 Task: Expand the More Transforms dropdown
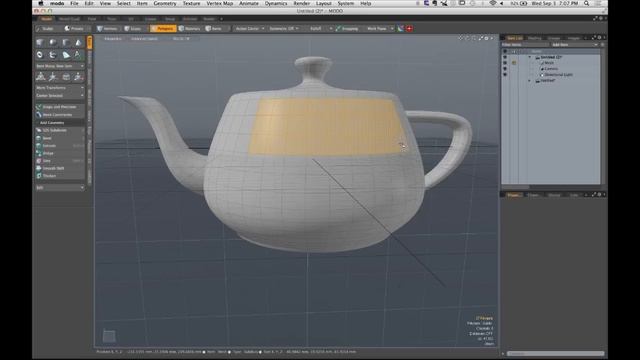coord(60,88)
